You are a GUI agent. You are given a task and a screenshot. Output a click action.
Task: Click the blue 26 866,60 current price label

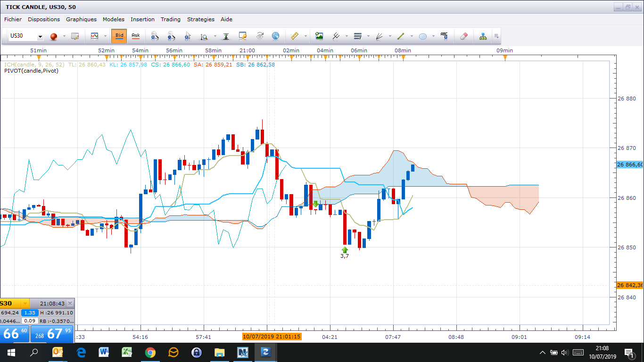[x=630, y=165]
